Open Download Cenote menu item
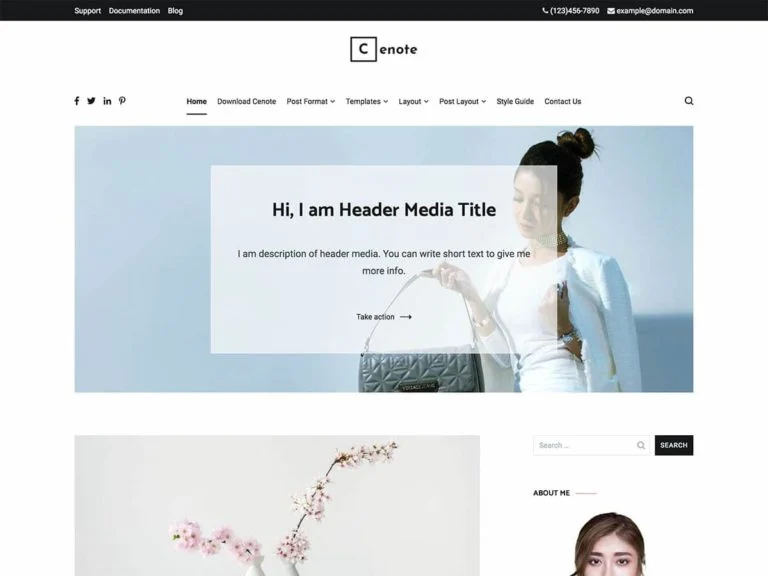 pos(246,101)
